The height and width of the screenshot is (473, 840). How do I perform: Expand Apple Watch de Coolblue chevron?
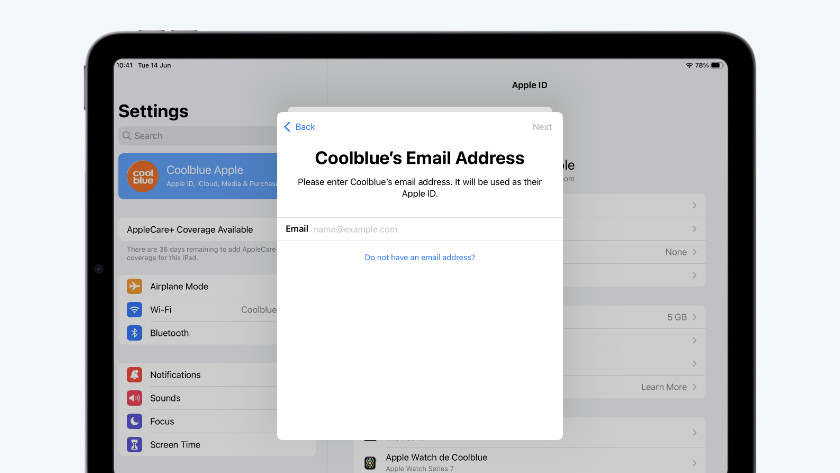tap(694, 463)
